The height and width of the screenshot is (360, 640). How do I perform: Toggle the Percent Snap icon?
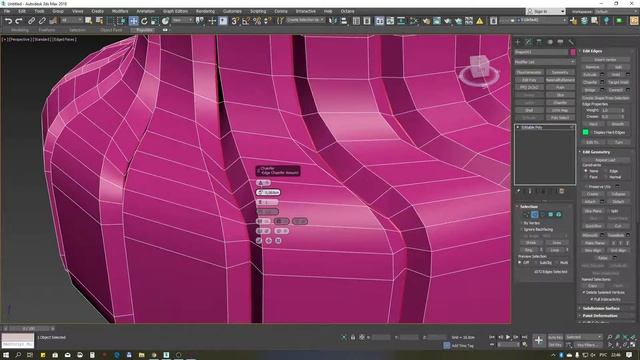click(257, 21)
